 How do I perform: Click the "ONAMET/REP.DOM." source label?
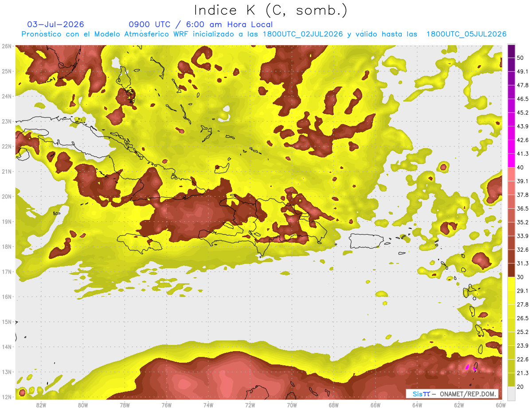coord(467,394)
